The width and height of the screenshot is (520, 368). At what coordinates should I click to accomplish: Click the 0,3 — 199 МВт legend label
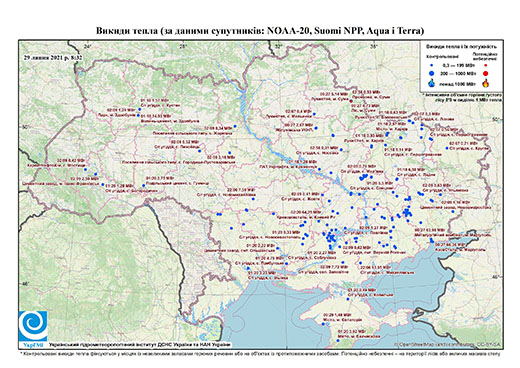click(458, 65)
